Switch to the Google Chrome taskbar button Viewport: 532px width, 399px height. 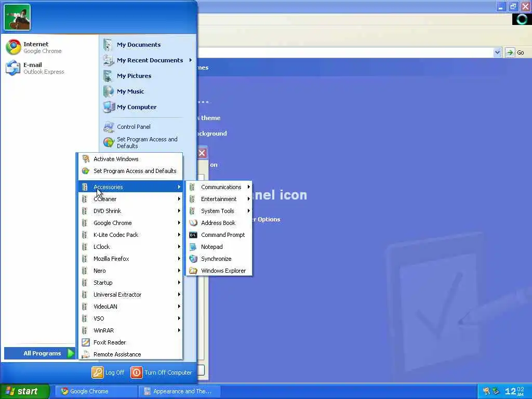[96, 391]
